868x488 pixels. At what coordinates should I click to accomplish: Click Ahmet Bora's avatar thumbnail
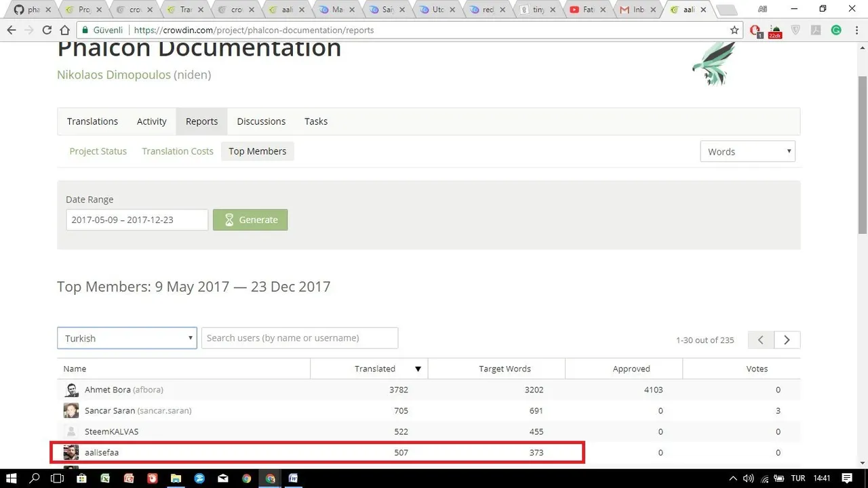tap(71, 390)
